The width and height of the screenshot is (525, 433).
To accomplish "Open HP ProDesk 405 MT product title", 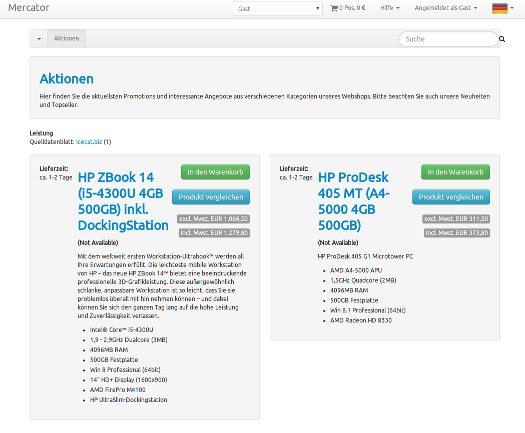I will 354,201.
